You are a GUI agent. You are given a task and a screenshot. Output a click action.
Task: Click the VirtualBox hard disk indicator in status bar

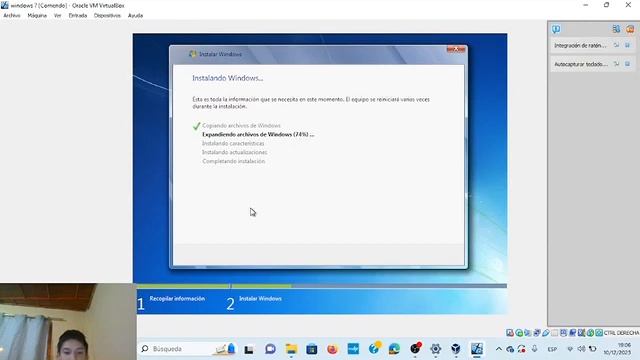click(x=510, y=333)
